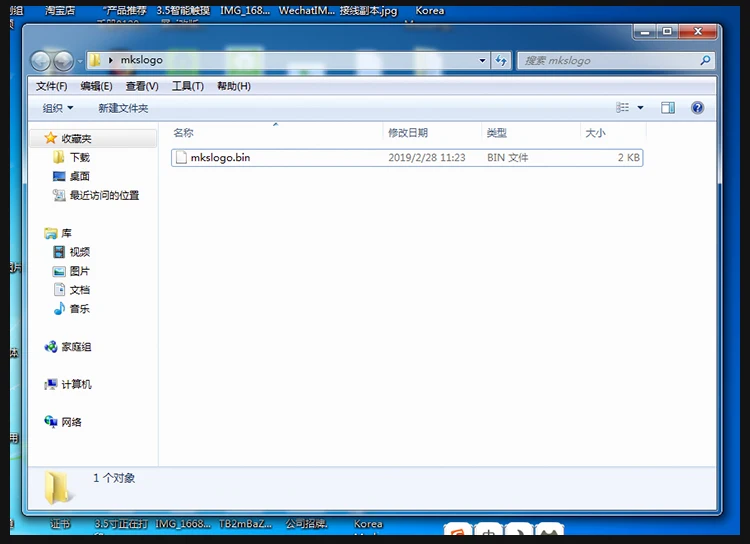750x544 pixels.
Task: Select 收藏夹 in the navigation pane
Action: click(x=76, y=138)
